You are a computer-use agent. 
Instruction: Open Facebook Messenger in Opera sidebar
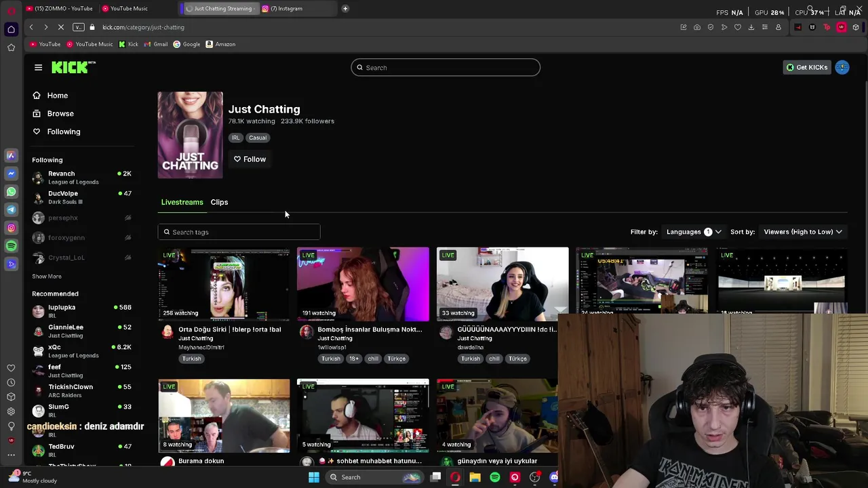11,174
